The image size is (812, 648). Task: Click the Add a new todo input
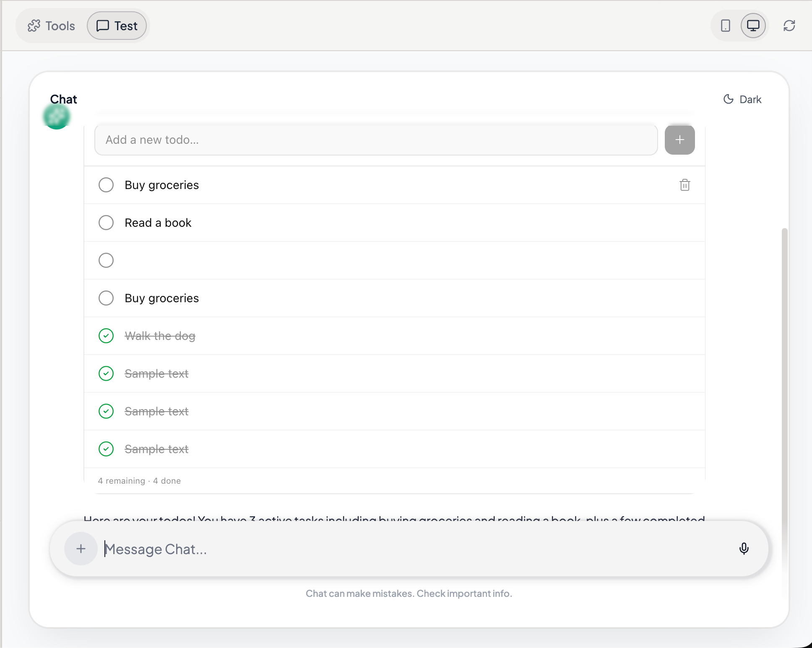click(x=376, y=140)
